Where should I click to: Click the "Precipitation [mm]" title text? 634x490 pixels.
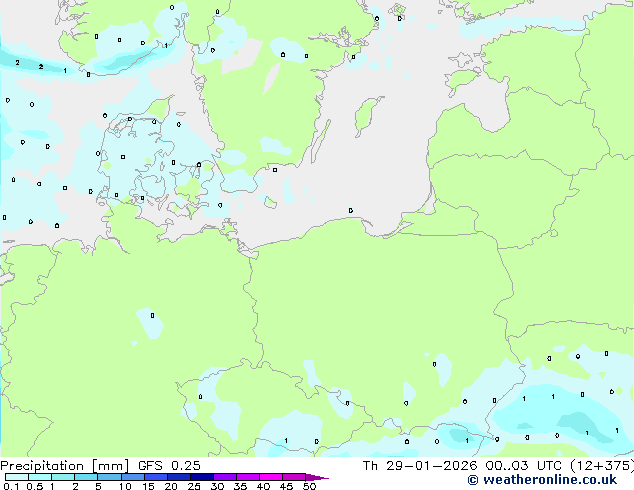65,466
